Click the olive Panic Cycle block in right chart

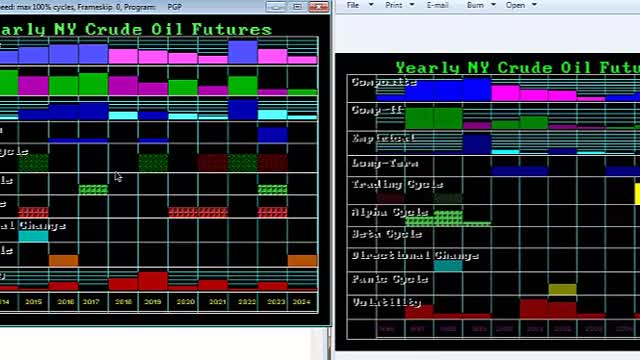562,289
